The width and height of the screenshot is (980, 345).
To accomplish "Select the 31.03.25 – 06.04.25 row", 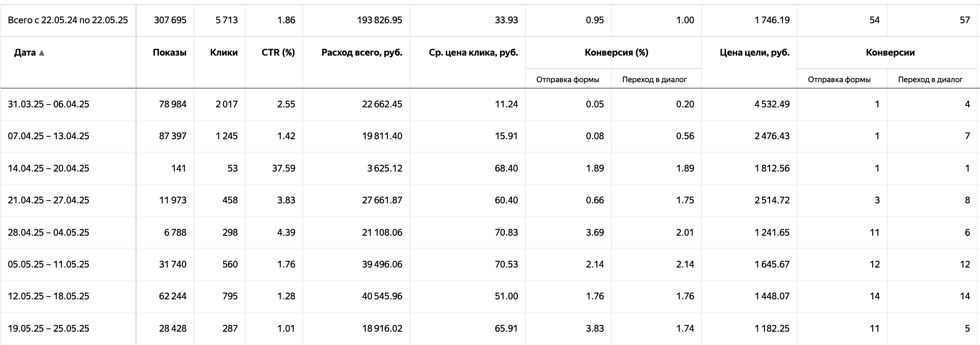I will pyautogui.click(x=490, y=104).
